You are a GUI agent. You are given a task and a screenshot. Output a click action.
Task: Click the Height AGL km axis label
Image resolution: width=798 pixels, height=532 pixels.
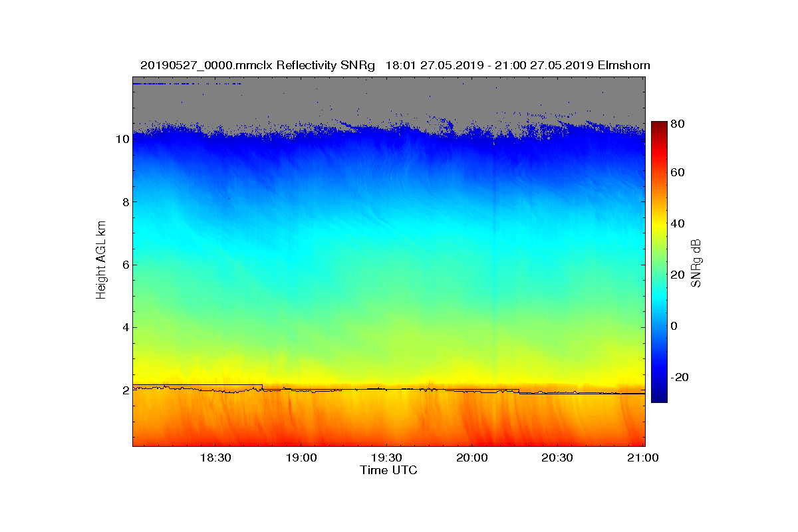coord(101,261)
